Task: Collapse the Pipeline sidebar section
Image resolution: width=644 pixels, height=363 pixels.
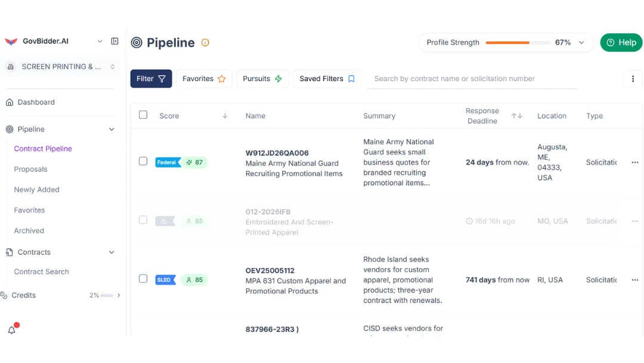Action: 112,129
